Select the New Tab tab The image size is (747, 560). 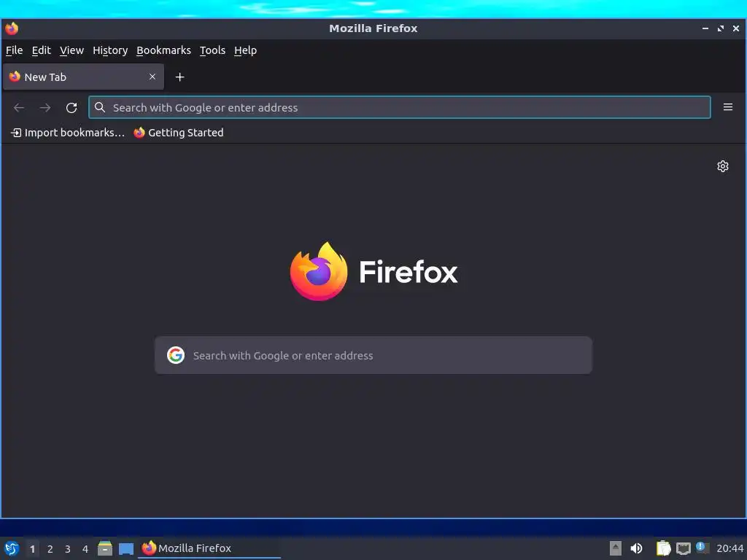click(x=83, y=77)
